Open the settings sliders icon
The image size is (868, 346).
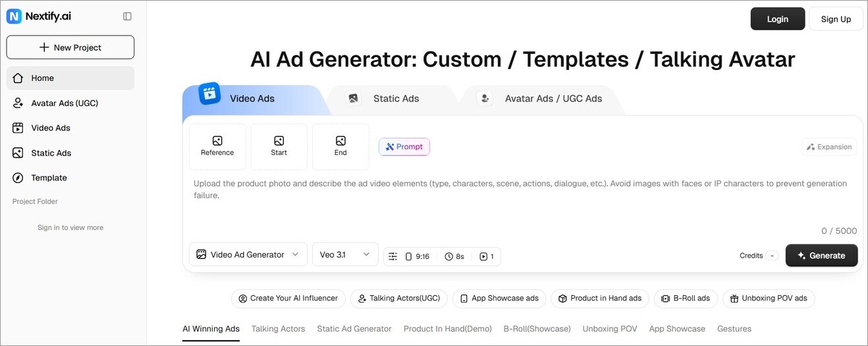coord(393,256)
